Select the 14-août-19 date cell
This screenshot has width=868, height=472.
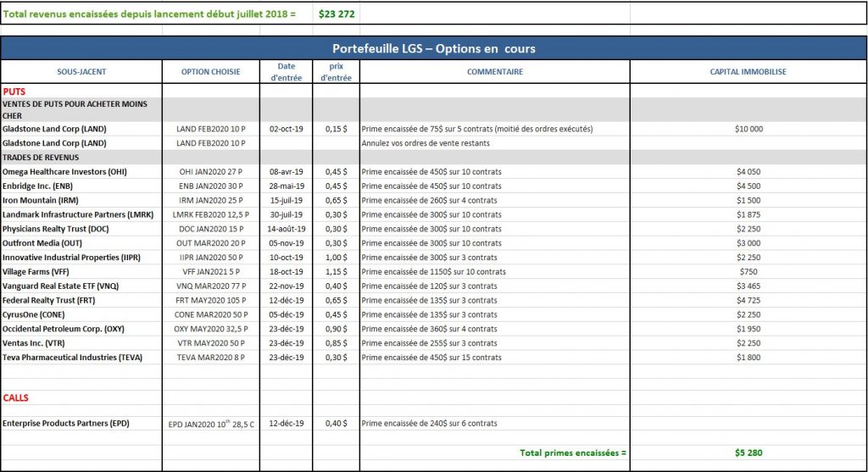point(287,229)
